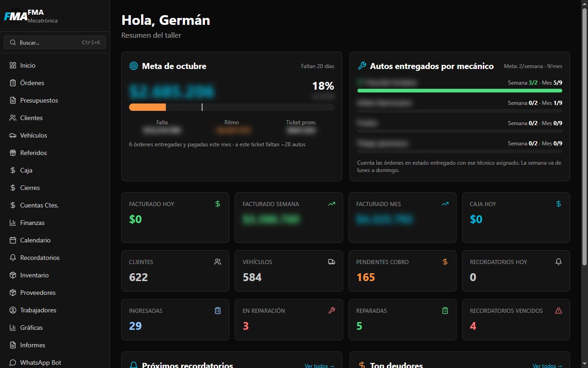Open Clientes sidebar entry

(55, 118)
